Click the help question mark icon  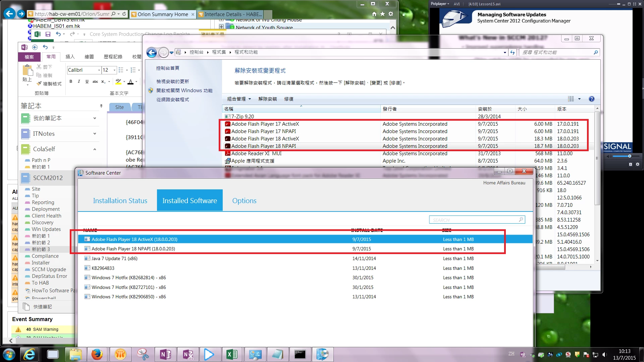pyautogui.click(x=591, y=99)
